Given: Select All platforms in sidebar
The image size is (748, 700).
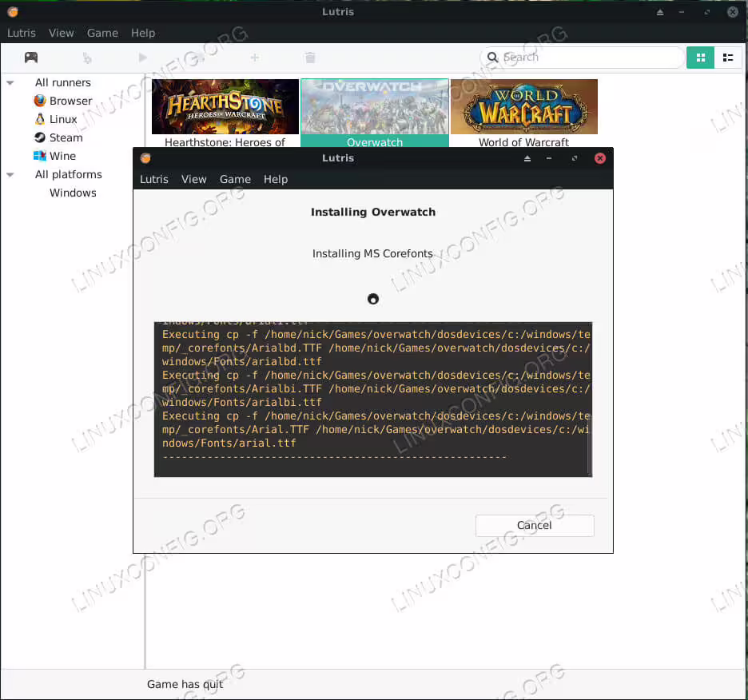Looking at the screenshot, I should pos(68,175).
